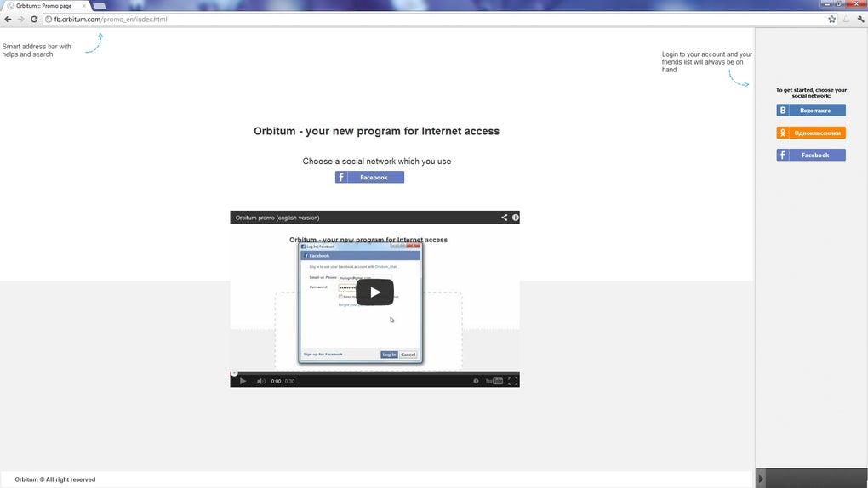Open the video quality settings icon

(476, 381)
